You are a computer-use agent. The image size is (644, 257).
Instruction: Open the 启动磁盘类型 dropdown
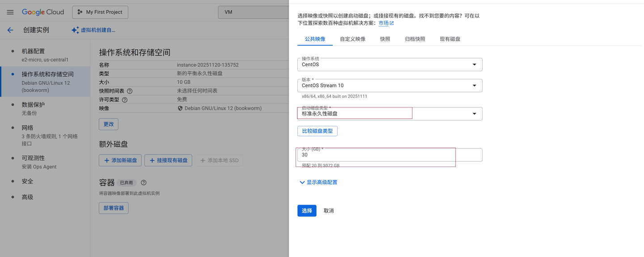[390, 114]
